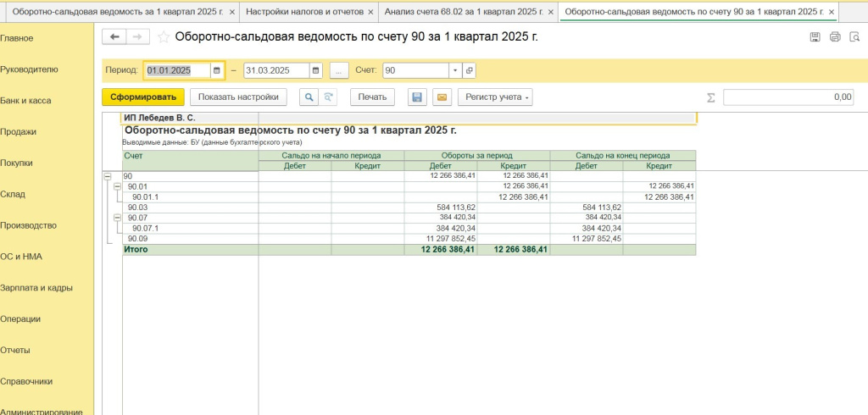Select row 90.07.1 in report
Image resolution: width=868 pixels, height=415 pixels.
[409, 229]
